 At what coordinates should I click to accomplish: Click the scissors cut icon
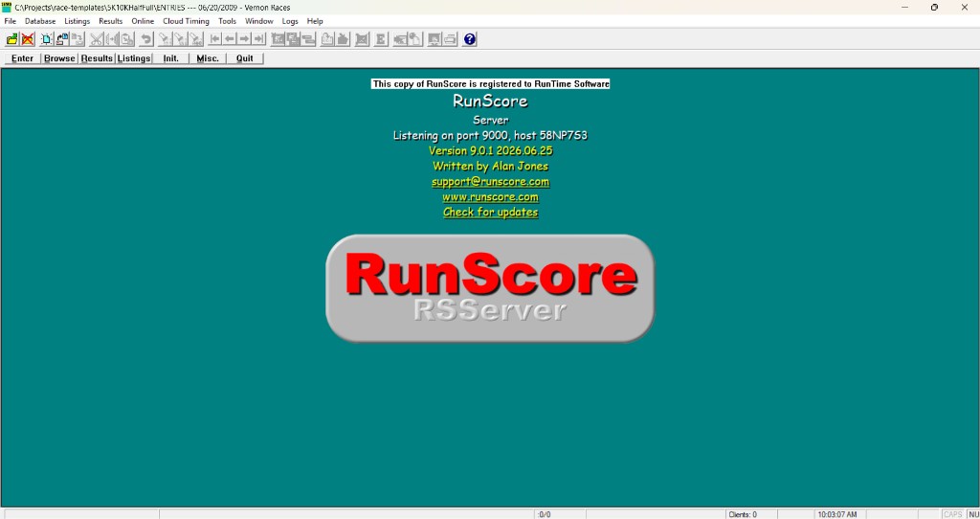point(97,39)
